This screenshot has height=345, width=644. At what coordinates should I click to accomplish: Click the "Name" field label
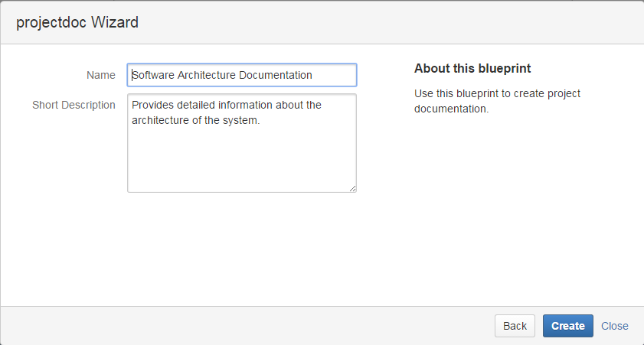tap(101, 75)
